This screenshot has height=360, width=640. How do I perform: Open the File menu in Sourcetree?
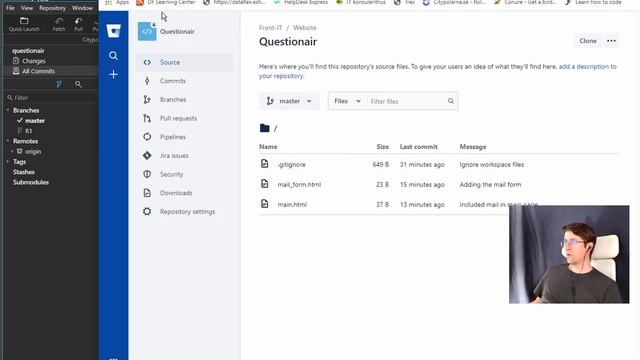tap(10, 8)
